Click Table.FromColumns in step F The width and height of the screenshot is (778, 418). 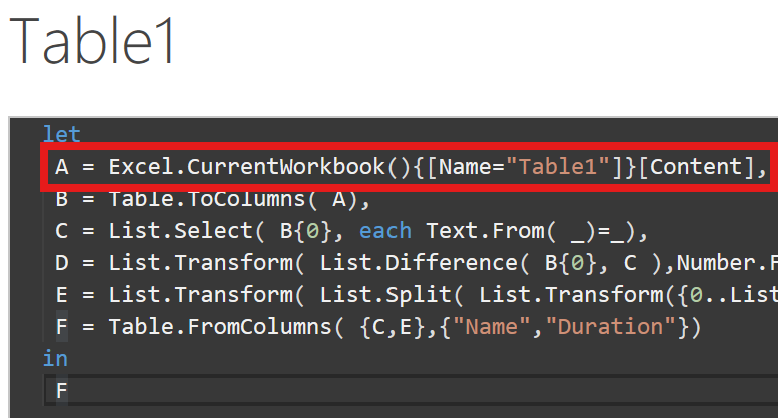click(220, 327)
